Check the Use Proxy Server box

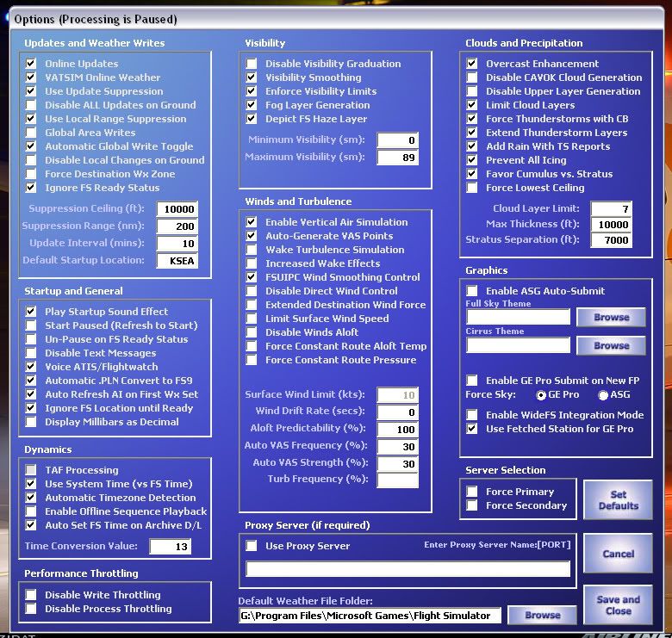[x=252, y=546]
